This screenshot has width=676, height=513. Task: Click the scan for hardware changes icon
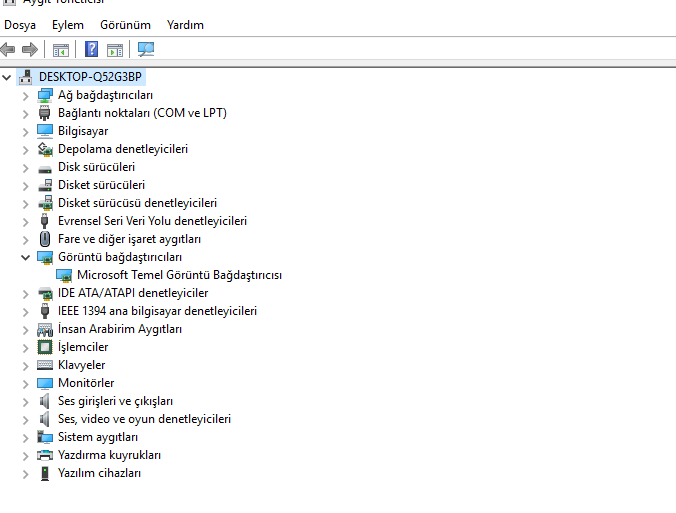146,49
